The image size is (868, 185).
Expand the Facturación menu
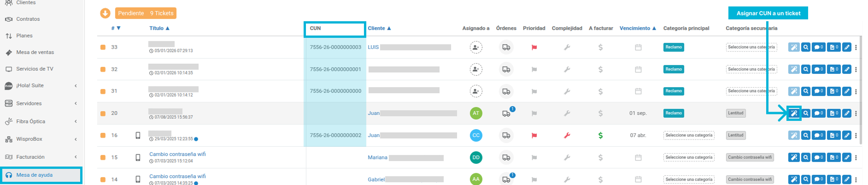click(41, 157)
